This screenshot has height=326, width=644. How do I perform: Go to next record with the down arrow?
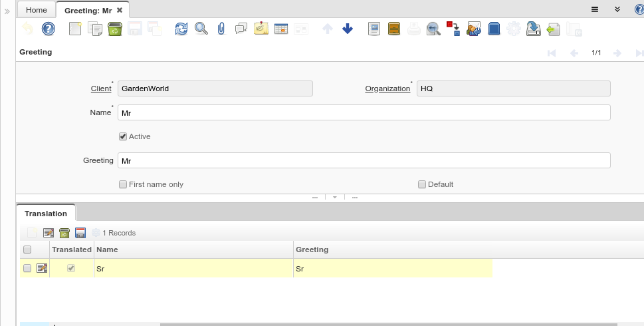(x=348, y=29)
